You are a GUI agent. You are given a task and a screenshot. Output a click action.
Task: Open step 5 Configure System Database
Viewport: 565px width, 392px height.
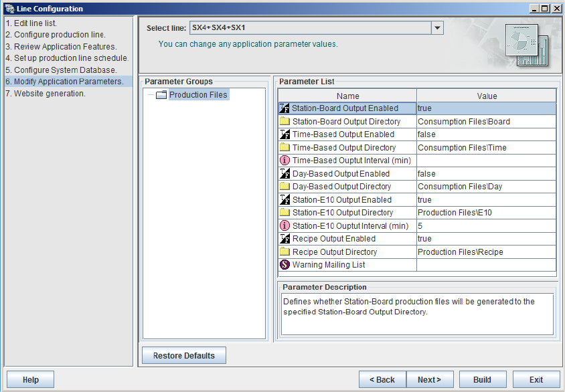(61, 70)
